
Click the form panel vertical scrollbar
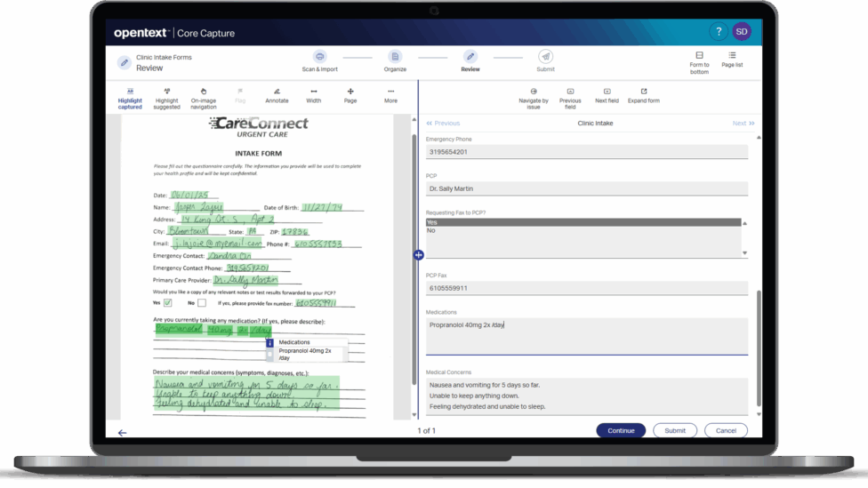(x=759, y=348)
